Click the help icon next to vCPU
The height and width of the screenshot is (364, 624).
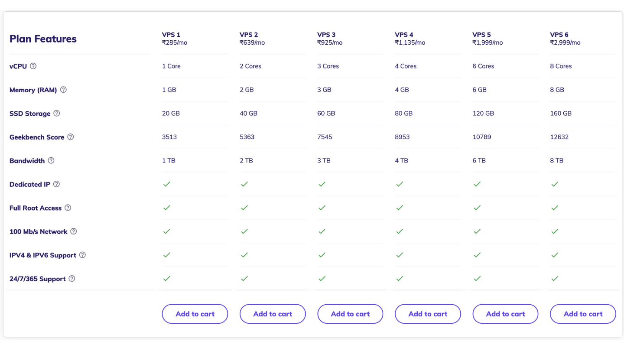coord(33,66)
